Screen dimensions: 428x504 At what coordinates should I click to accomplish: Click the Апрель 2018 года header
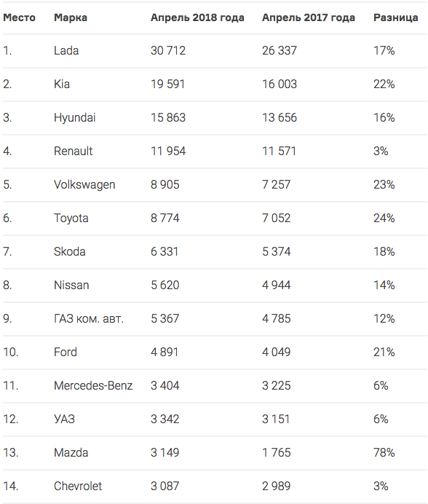tap(197, 17)
